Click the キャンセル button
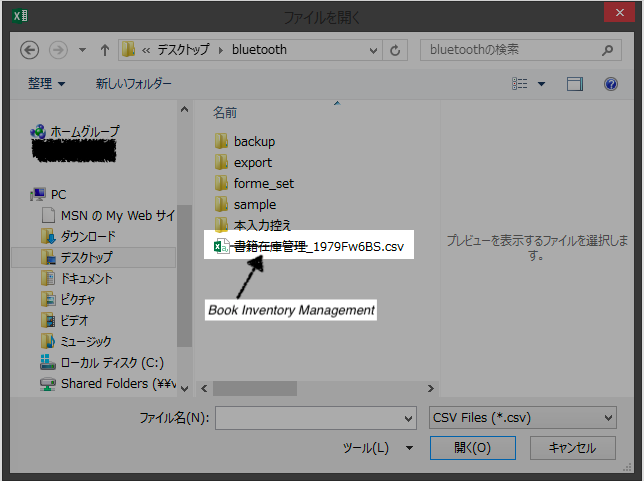The image size is (644, 481). [572, 448]
